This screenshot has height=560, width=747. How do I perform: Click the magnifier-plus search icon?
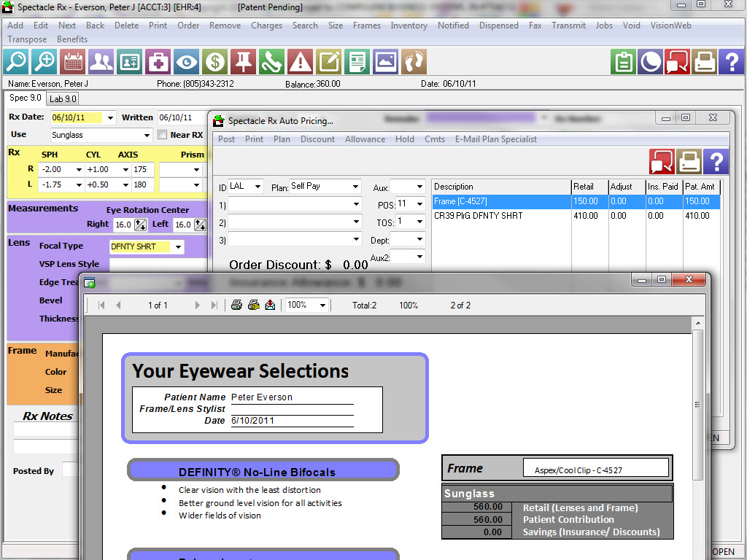click(x=44, y=61)
